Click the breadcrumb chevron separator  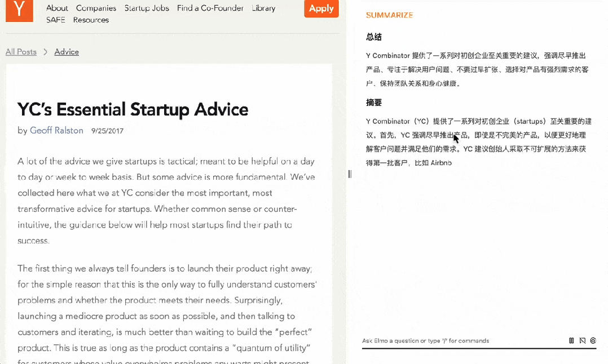(46, 52)
